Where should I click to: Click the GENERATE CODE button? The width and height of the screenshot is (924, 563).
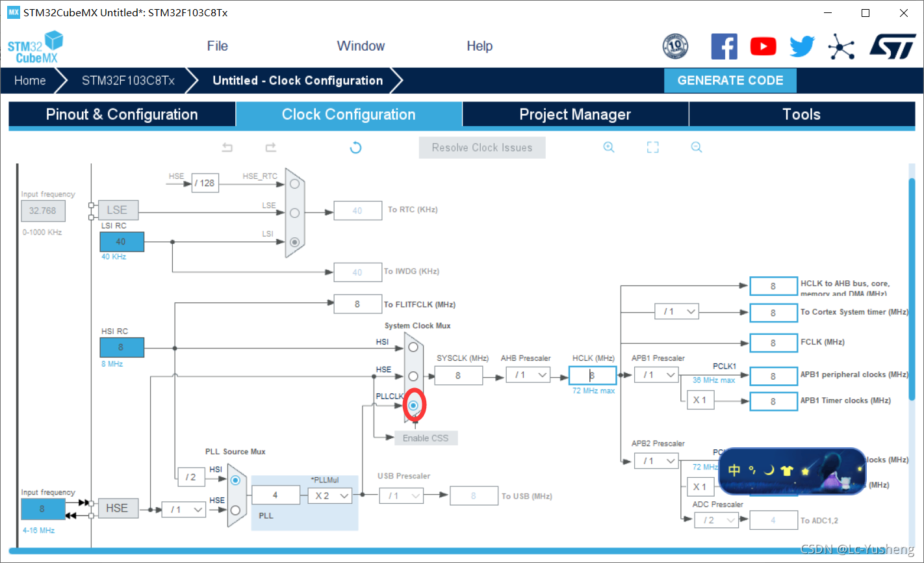click(730, 81)
